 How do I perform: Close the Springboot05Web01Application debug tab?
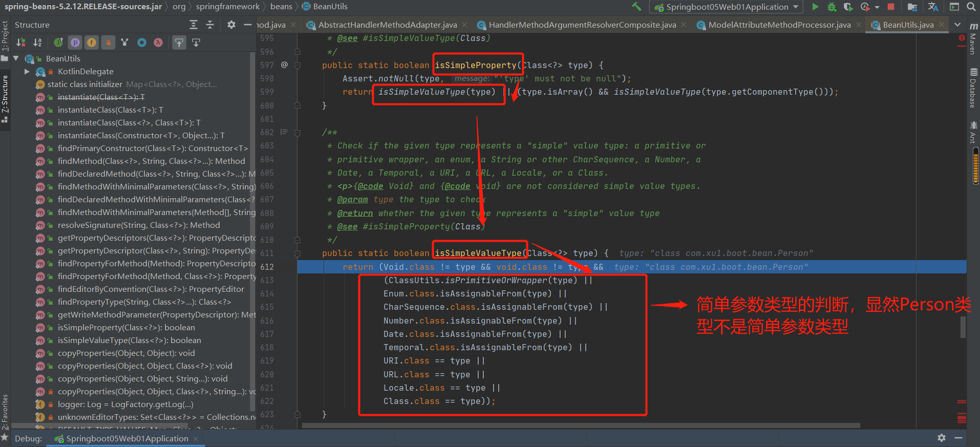tap(195, 438)
